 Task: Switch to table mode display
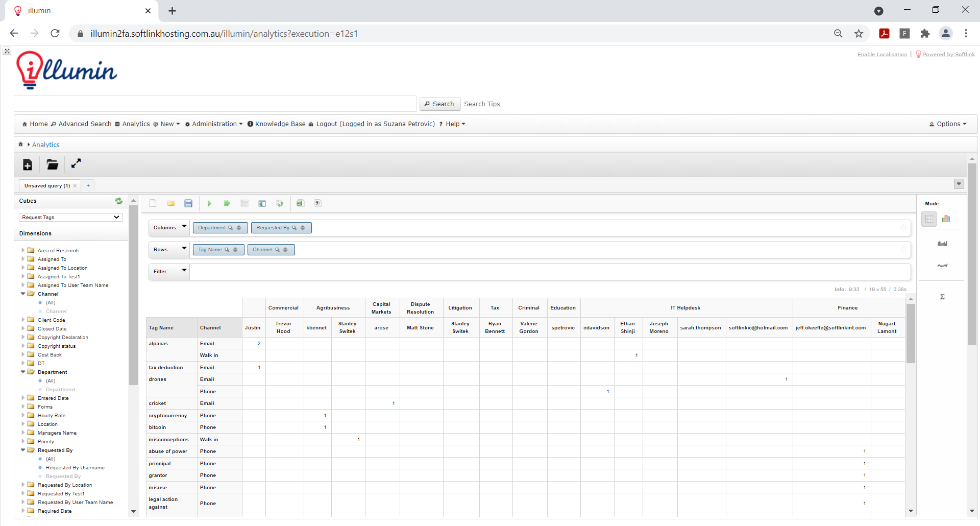coord(929,219)
